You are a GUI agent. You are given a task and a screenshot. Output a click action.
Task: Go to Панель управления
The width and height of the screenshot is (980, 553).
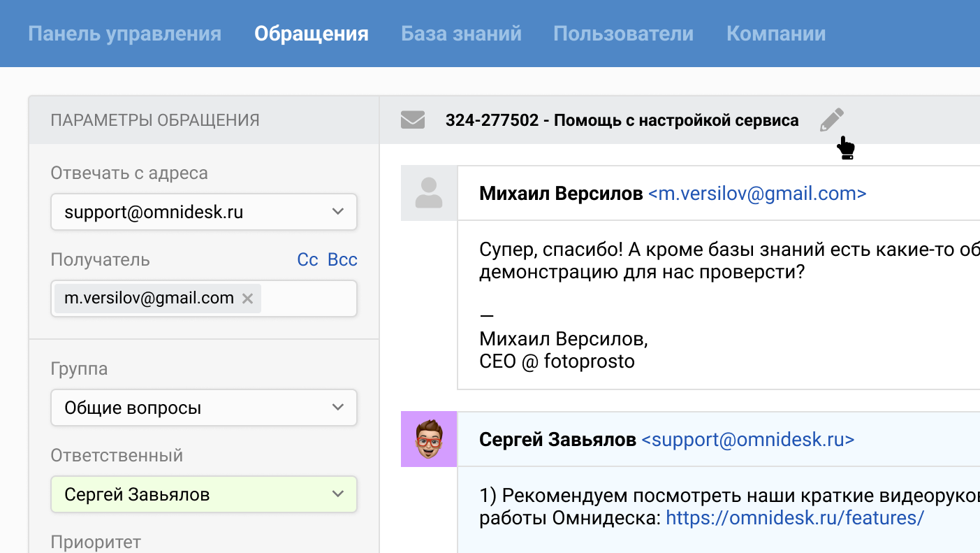click(125, 33)
